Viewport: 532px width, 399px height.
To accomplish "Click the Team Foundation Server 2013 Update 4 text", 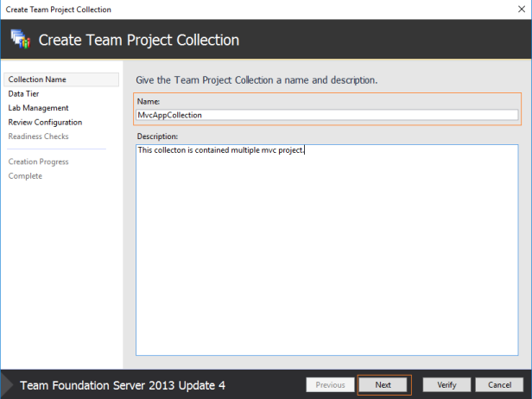I will [123, 385].
